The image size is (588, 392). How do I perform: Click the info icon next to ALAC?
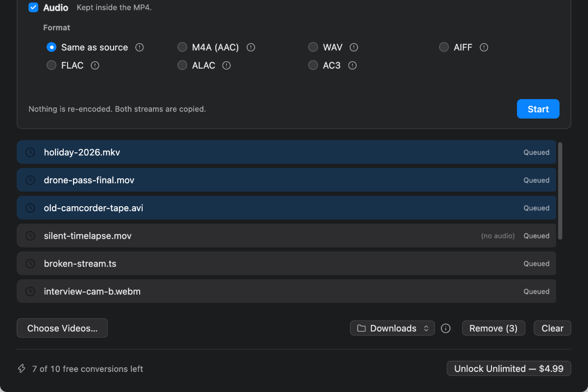[x=226, y=65]
